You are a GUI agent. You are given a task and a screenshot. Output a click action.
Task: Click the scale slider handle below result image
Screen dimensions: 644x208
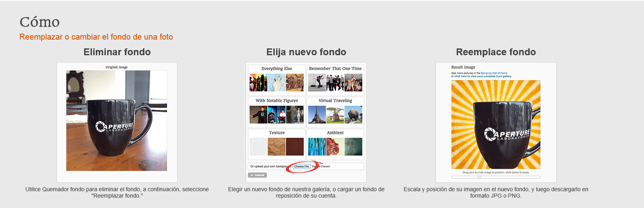click(479, 177)
